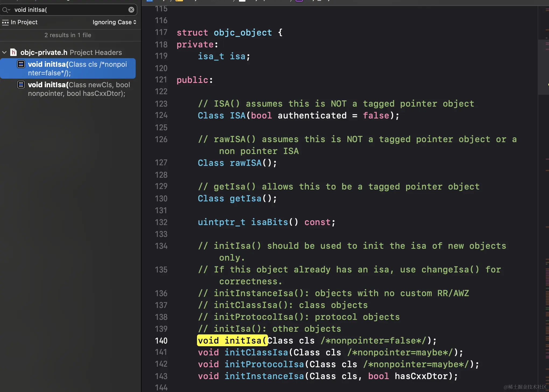This screenshot has height=392, width=549.
Task: Change the In Project search scope
Action: (x=24, y=22)
